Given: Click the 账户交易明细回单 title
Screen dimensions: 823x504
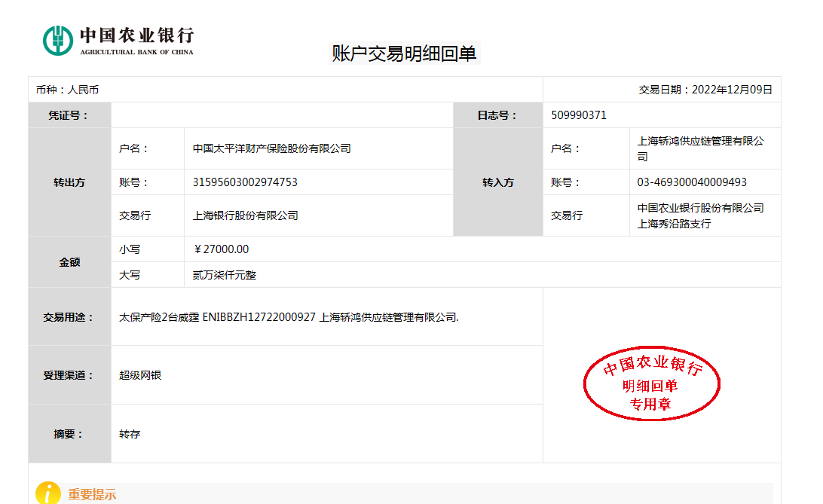Looking at the screenshot, I should click(405, 53).
